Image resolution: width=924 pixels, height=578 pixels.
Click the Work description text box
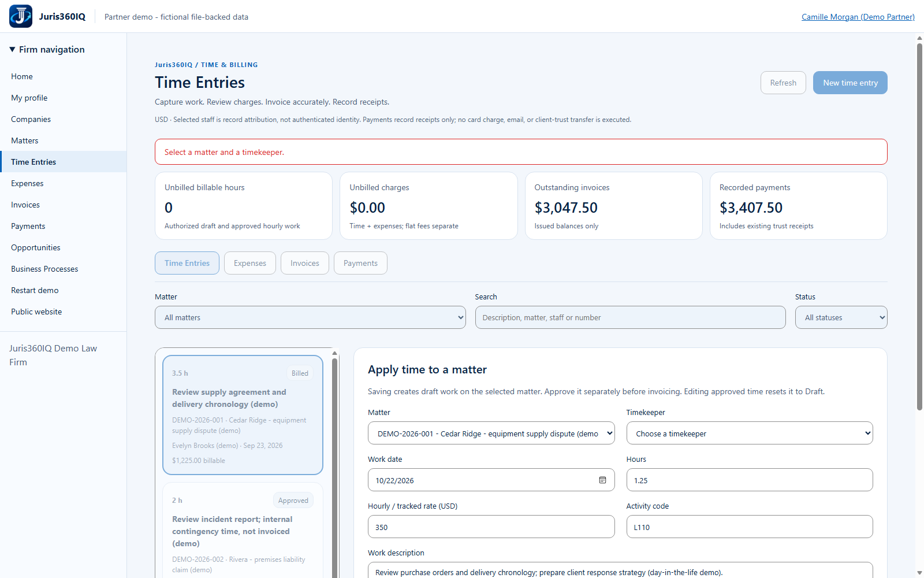(x=620, y=570)
